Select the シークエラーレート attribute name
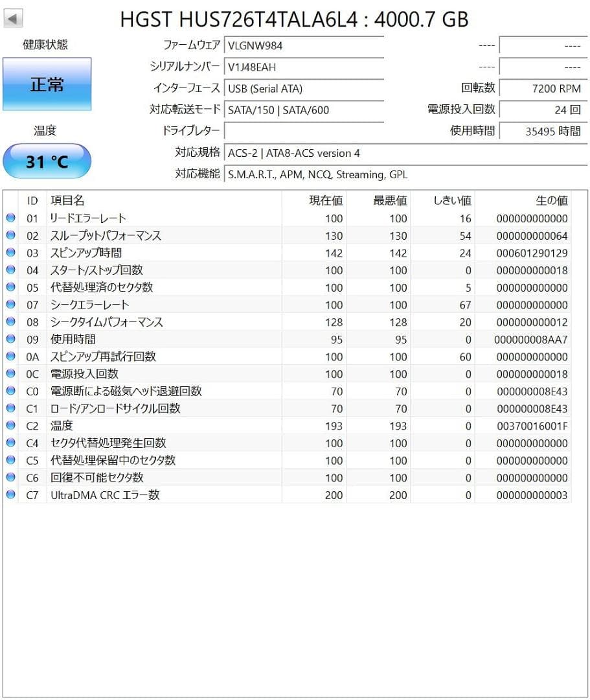The width and height of the screenshot is (590, 700). pyautogui.click(x=89, y=305)
